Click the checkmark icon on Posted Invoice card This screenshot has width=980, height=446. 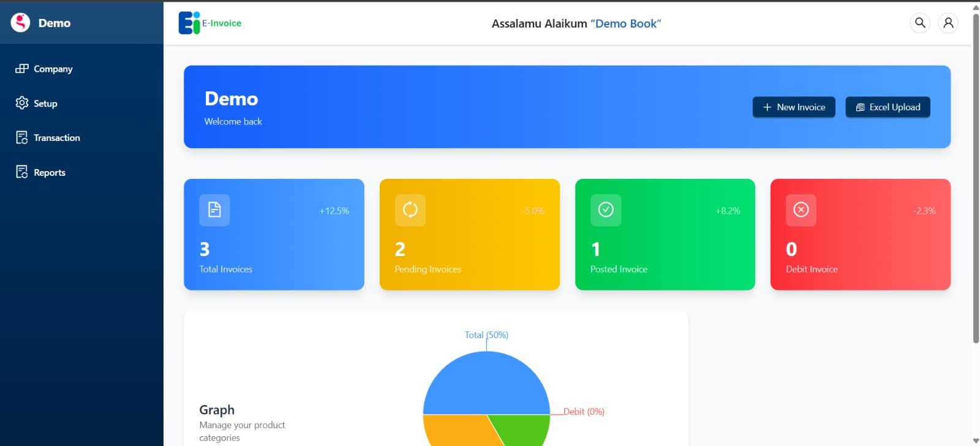[606, 210]
